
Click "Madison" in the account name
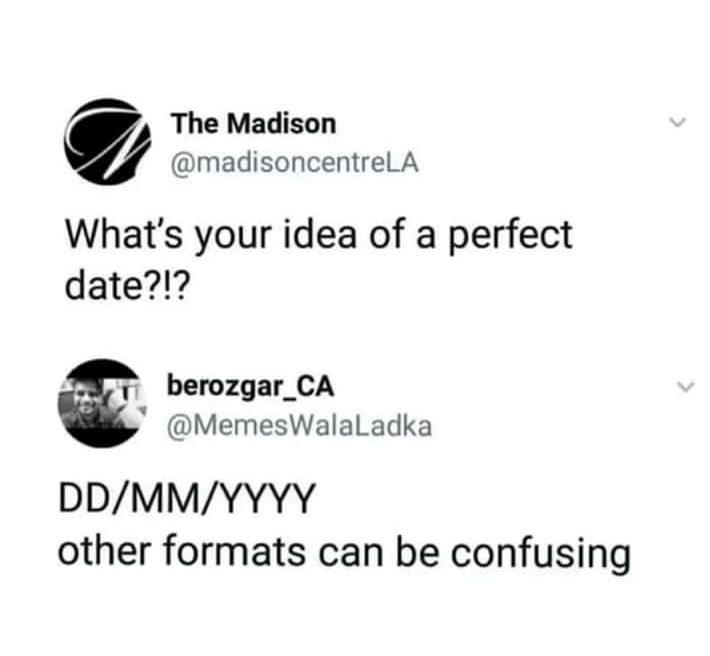[281, 124]
